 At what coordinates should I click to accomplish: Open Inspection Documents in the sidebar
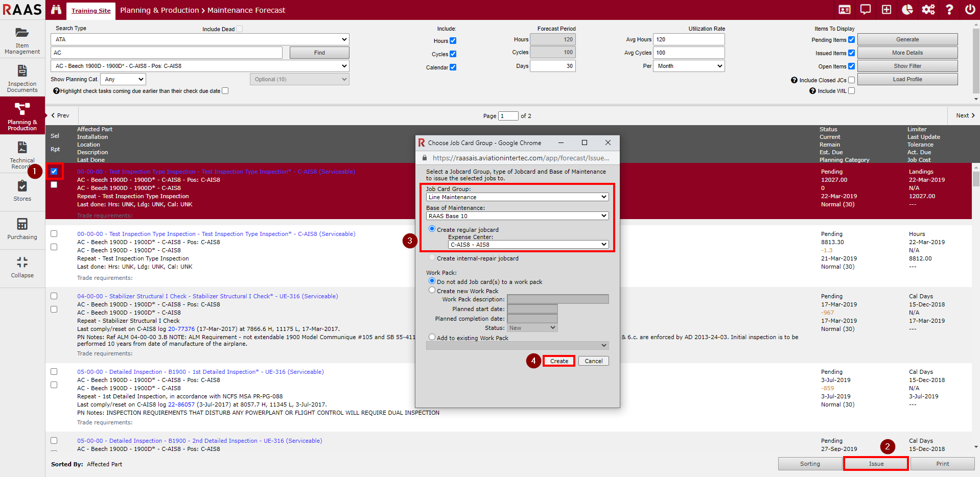click(x=22, y=78)
